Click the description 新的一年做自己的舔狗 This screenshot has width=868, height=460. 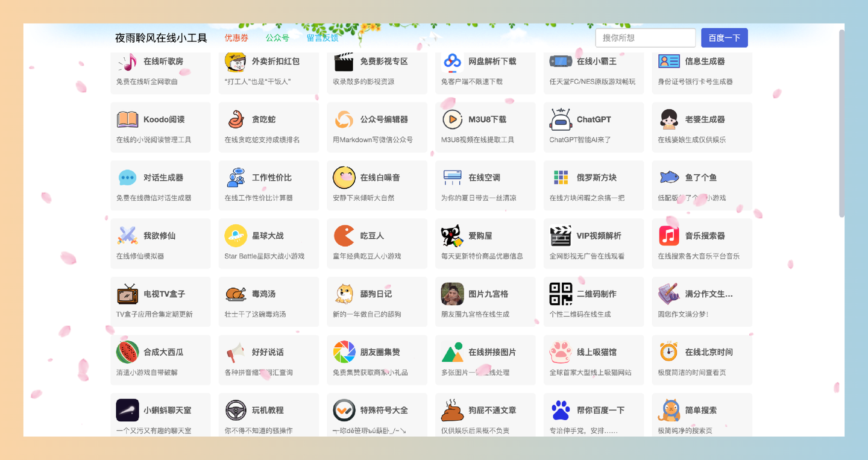[367, 314]
